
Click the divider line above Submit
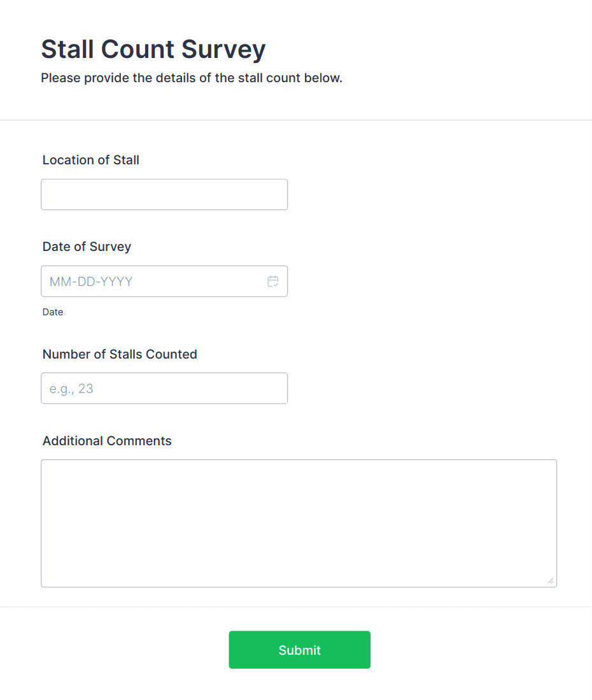point(296,606)
